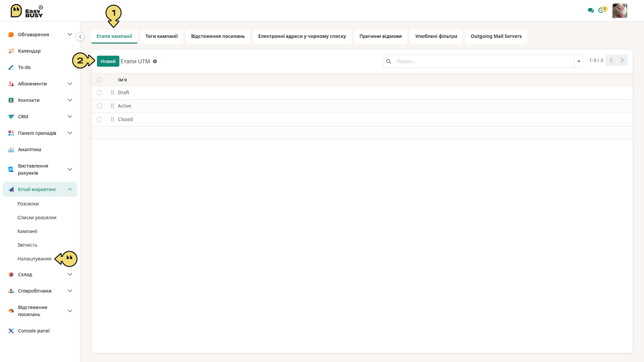Open the Розсилки submenu link
This screenshot has width=644, height=362.
click(x=28, y=204)
